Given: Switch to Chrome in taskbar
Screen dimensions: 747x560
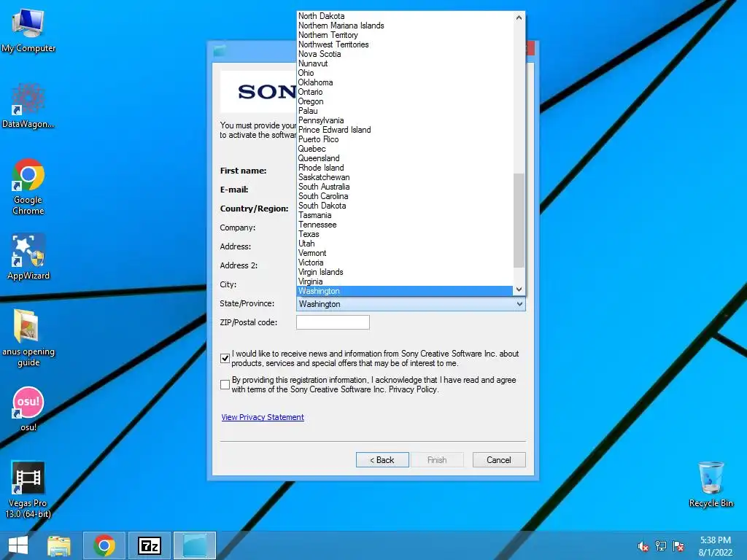Looking at the screenshot, I should pos(104,545).
